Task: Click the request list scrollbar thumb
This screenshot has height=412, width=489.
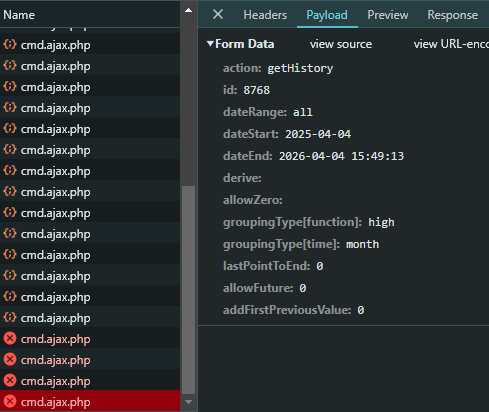Action: click(x=188, y=290)
